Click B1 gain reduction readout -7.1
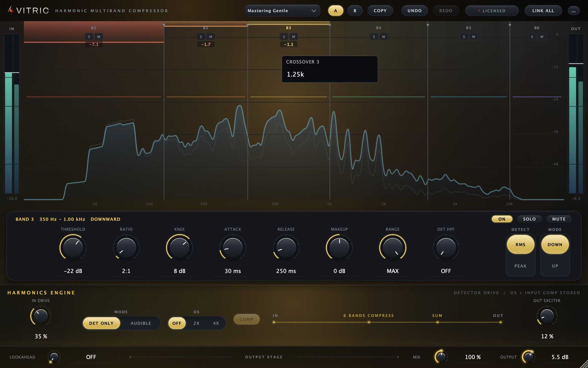Image resolution: width=588 pixels, height=368 pixels. click(x=94, y=44)
